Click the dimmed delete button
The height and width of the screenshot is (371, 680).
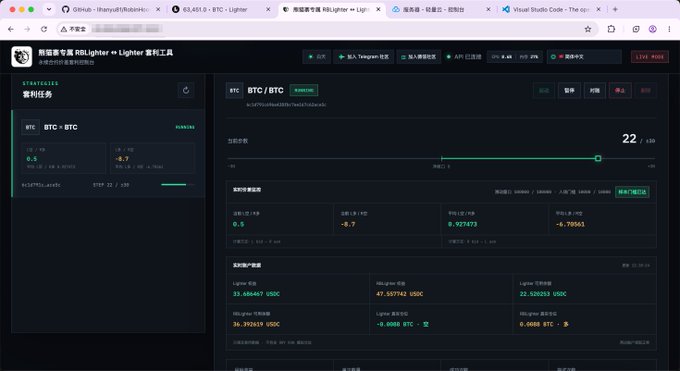[x=645, y=90]
